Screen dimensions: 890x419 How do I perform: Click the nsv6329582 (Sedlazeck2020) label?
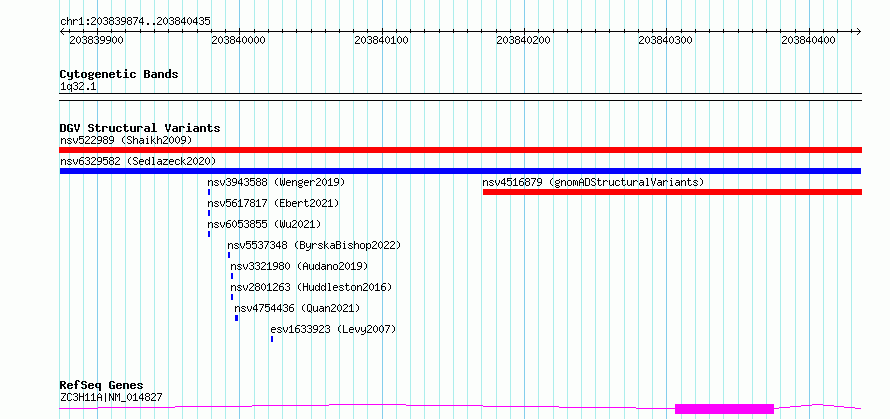pyautogui.click(x=138, y=161)
